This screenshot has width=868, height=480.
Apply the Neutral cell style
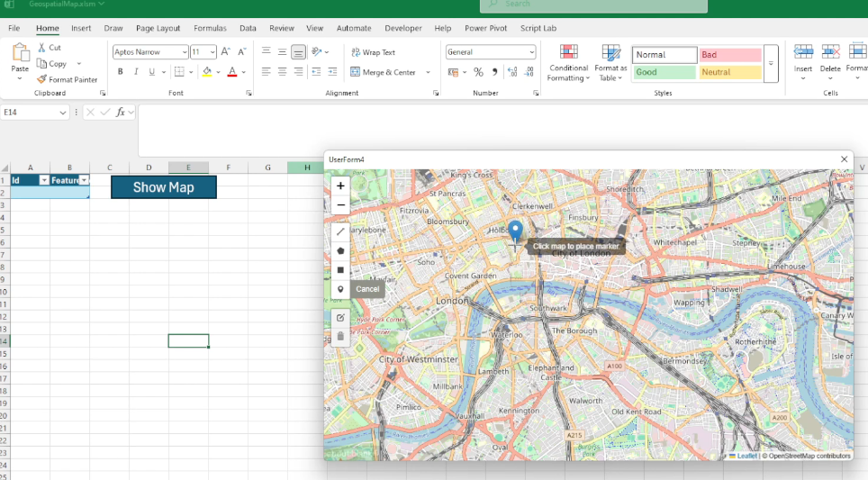point(730,72)
